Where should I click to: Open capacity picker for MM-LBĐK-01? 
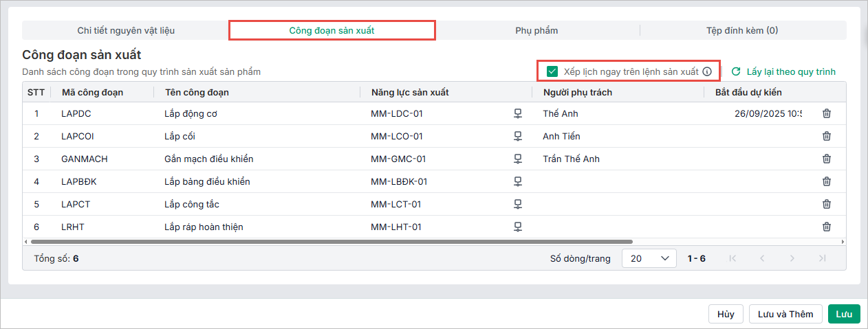[517, 182]
